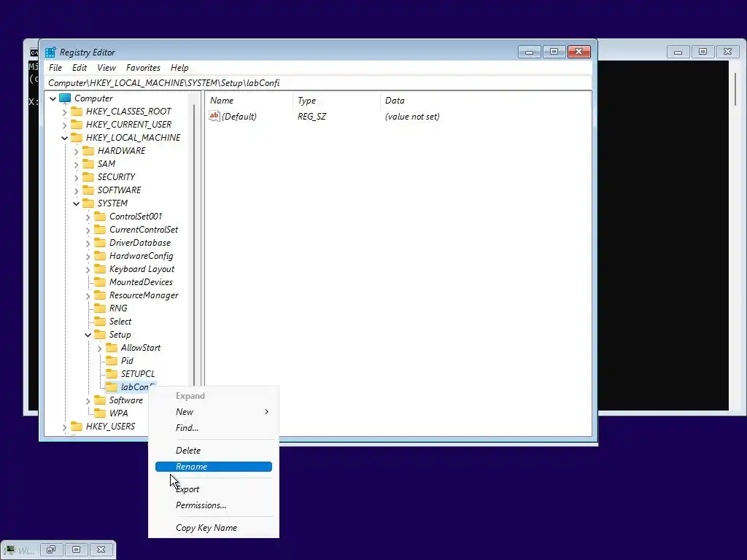Click the SAM folder icon

point(88,164)
